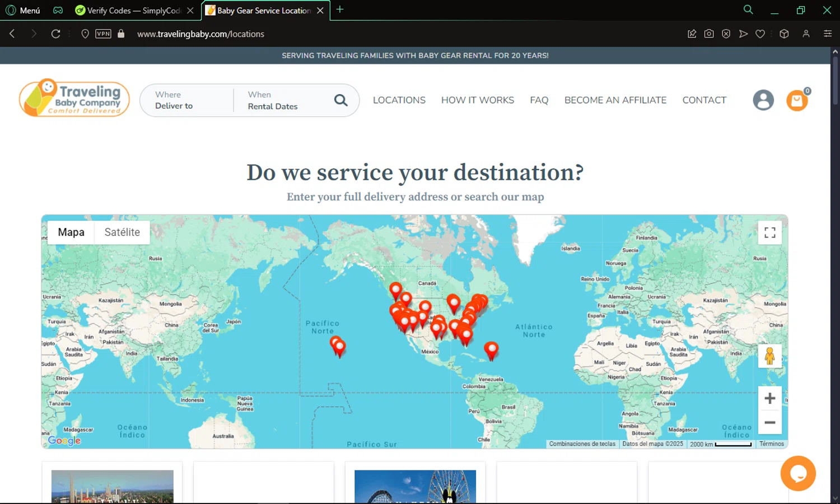
Task: Click the Where Deliver to field
Action: (186, 100)
